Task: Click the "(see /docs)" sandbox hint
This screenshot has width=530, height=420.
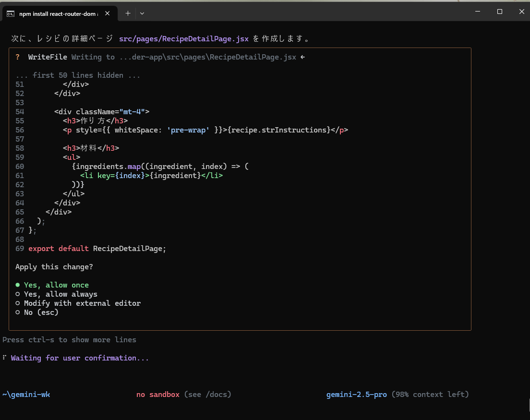Action: [207, 395]
